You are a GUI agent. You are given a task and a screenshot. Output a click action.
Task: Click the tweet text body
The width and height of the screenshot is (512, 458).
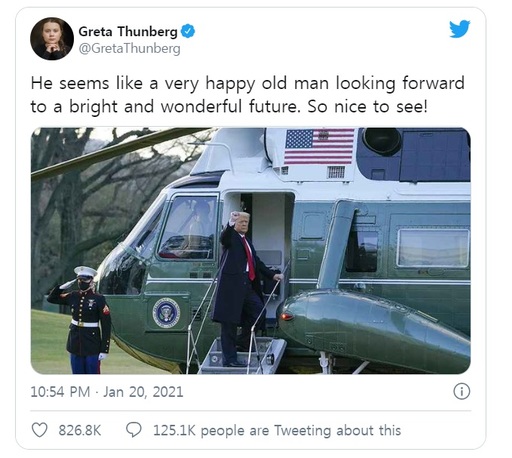pyautogui.click(x=247, y=95)
